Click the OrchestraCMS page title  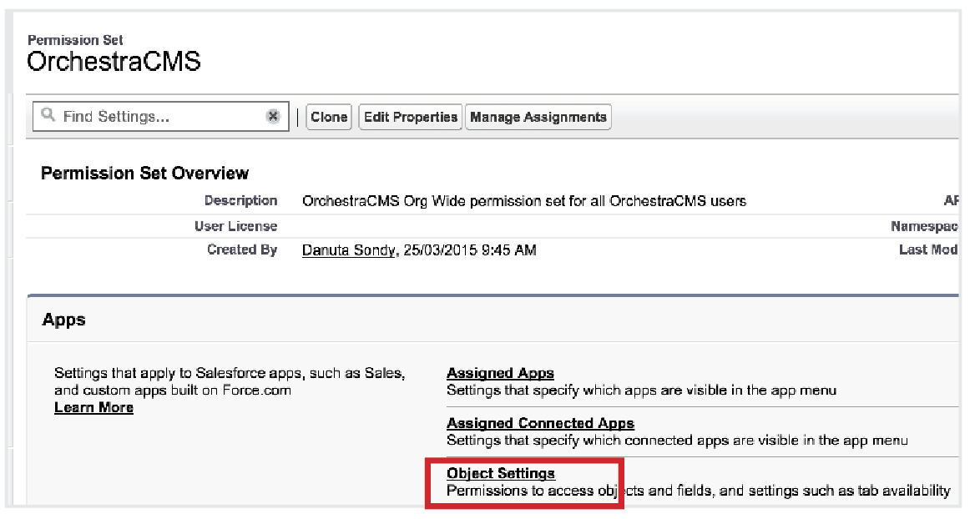(114, 63)
